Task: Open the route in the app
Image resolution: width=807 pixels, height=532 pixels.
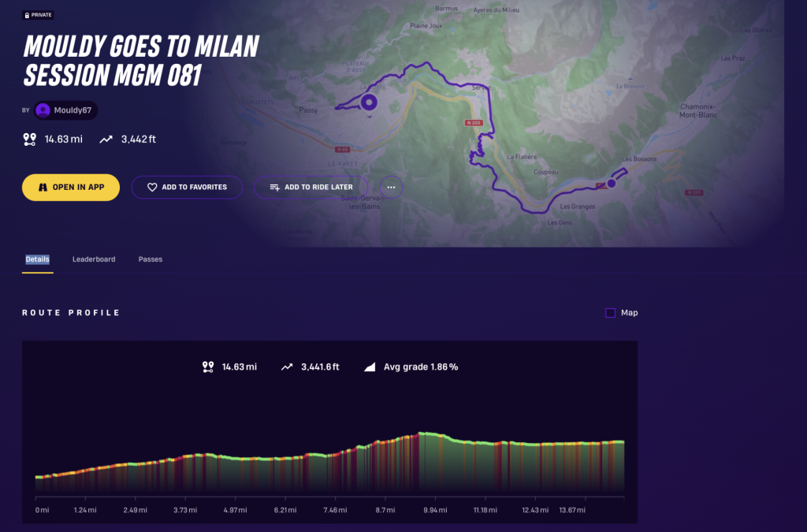Action: click(x=71, y=188)
